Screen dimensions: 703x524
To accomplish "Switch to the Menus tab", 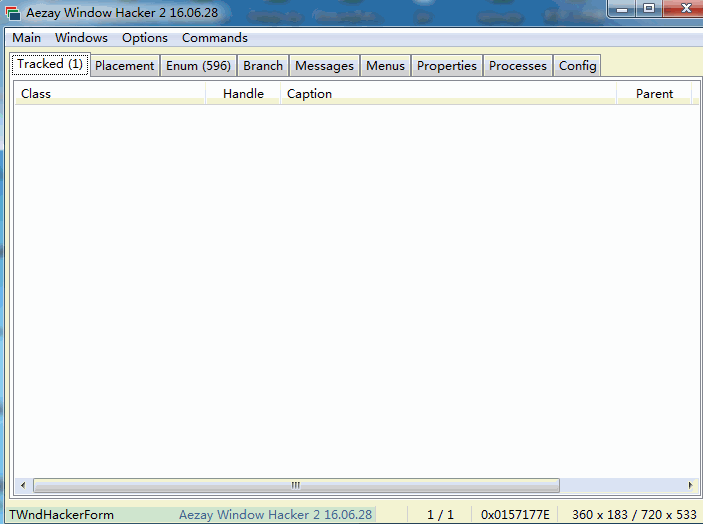I will [385, 66].
